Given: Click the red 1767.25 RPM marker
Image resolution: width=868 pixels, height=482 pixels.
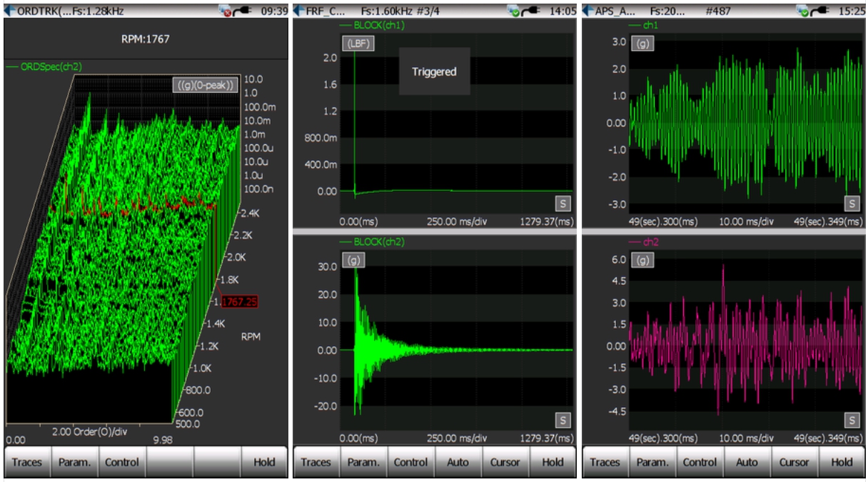Looking at the screenshot, I should click(x=239, y=302).
